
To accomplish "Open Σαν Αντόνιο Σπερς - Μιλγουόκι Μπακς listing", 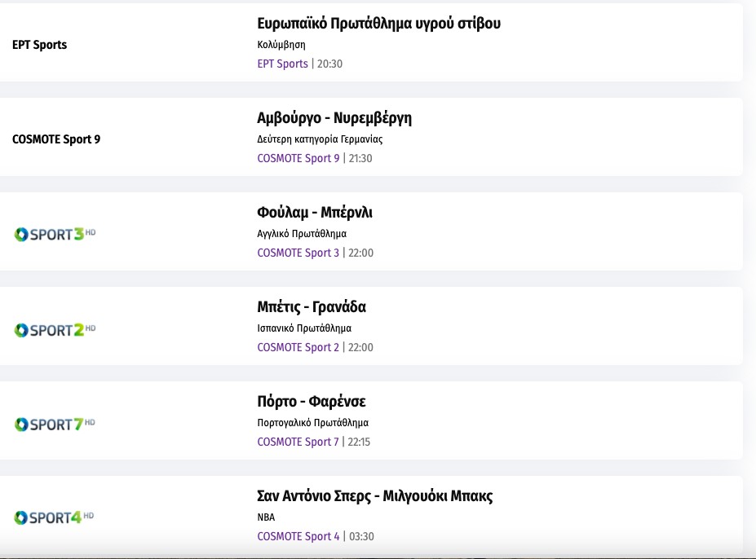I will pos(374,496).
